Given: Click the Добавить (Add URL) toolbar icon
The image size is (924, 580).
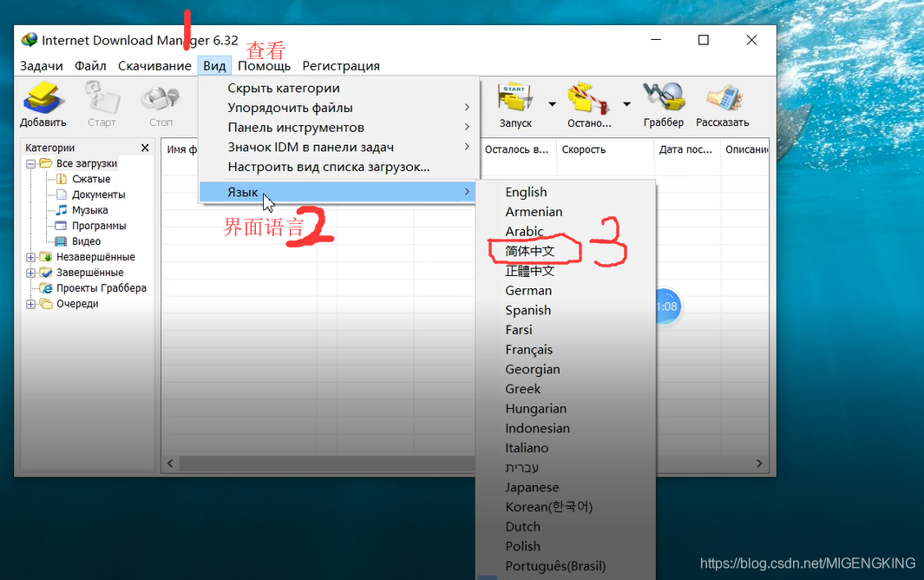Looking at the screenshot, I should [43, 105].
